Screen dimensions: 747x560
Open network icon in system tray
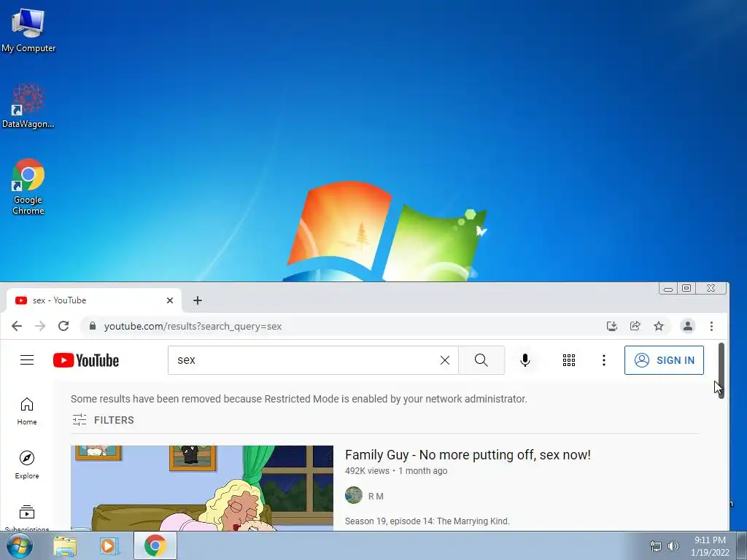pos(656,546)
